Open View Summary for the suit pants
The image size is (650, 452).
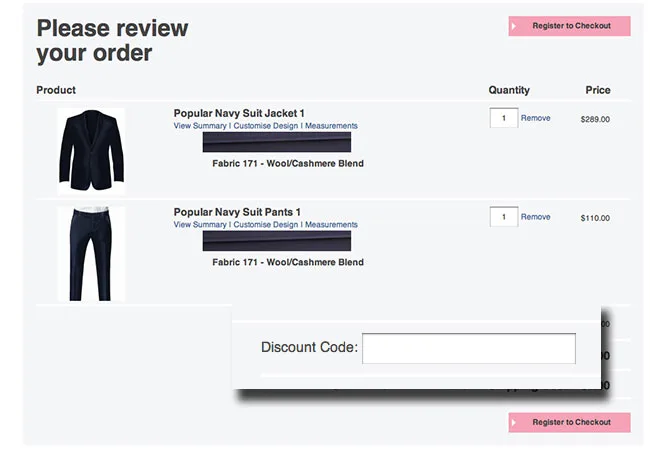point(200,225)
